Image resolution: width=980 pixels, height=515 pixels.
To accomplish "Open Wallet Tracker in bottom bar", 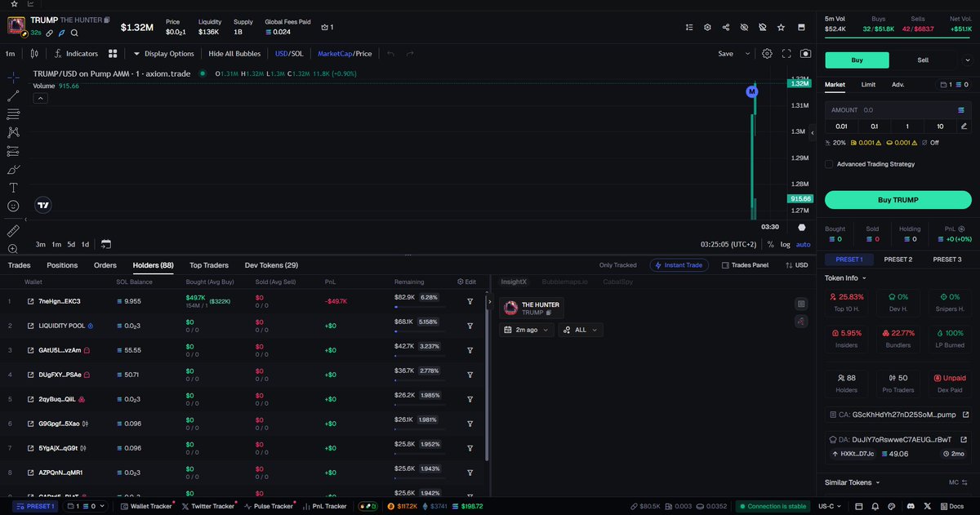I will point(145,506).
